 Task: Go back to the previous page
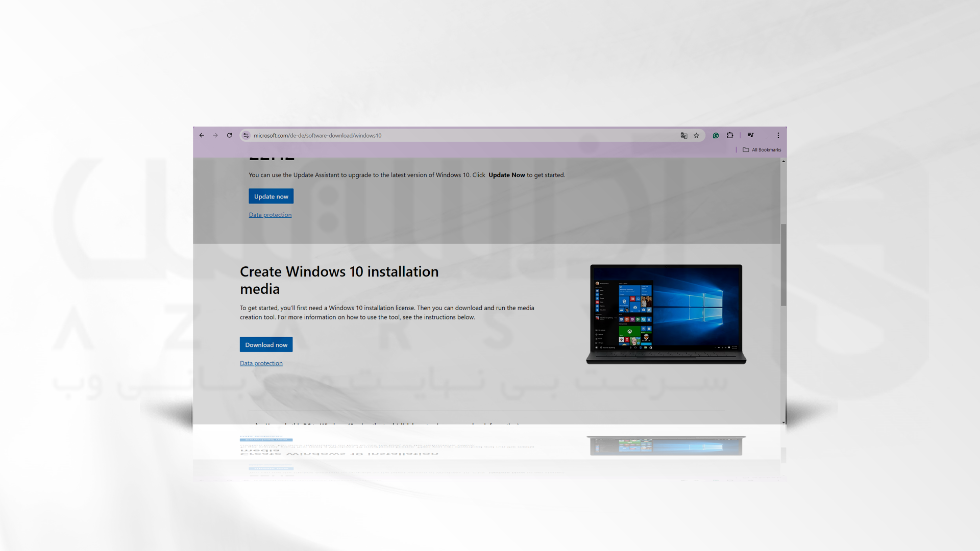202,135
